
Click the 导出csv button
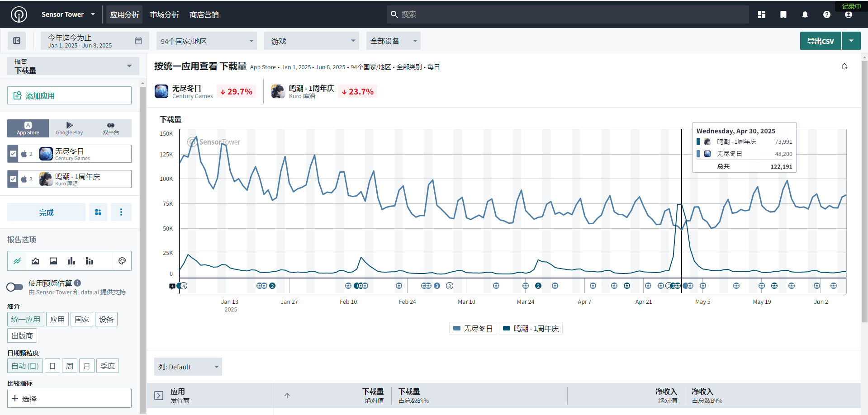click(x=821, y=41)
